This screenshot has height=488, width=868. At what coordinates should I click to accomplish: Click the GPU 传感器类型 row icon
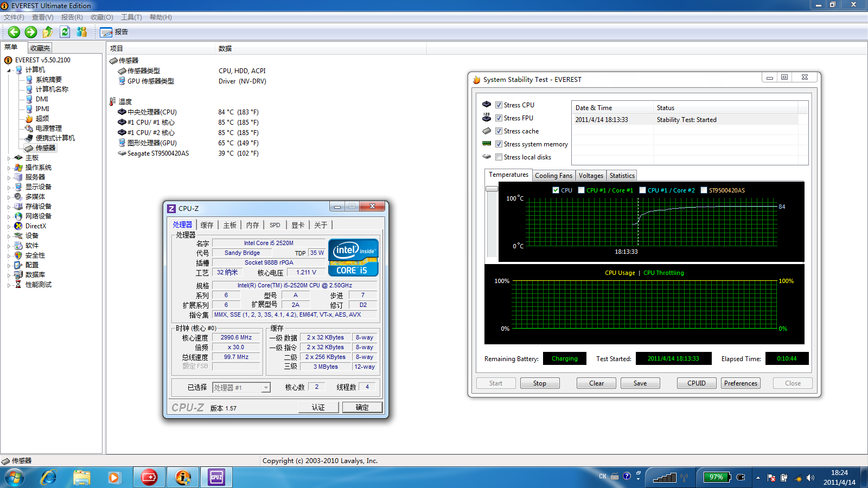[122, 81]
